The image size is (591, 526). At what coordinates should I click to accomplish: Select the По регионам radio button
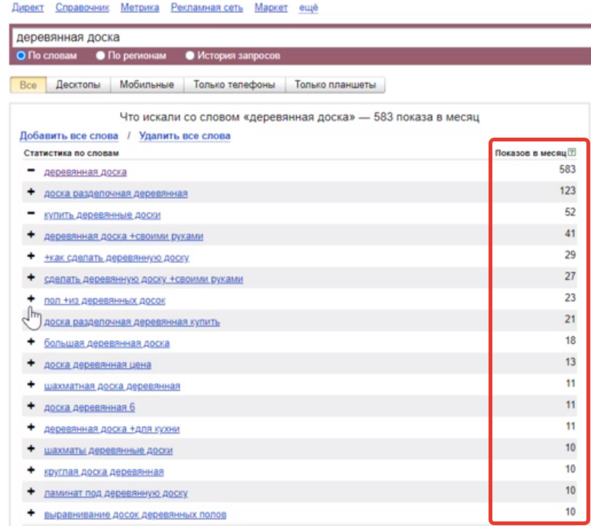tap(100, 56)
